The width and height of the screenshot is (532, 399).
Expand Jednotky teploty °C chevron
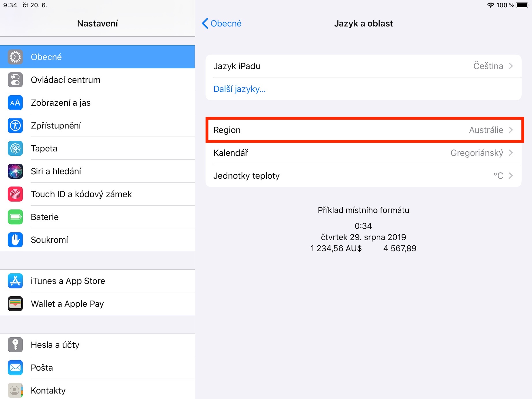511,176
